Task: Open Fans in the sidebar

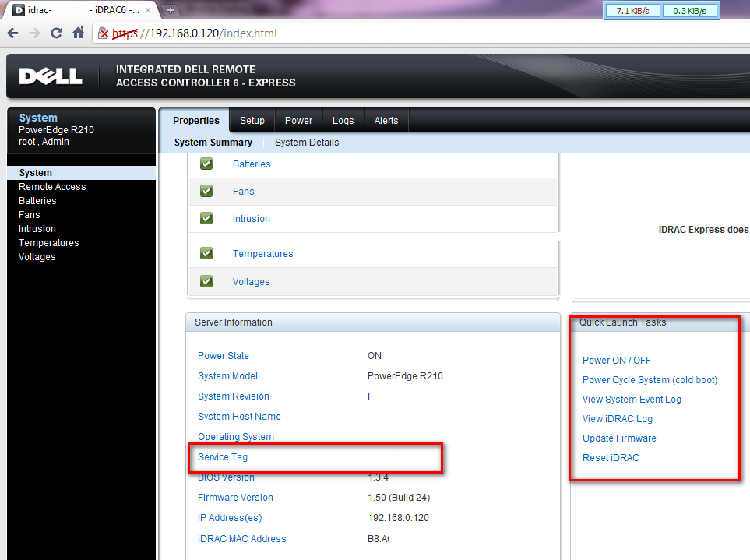Action: point(29,215)
